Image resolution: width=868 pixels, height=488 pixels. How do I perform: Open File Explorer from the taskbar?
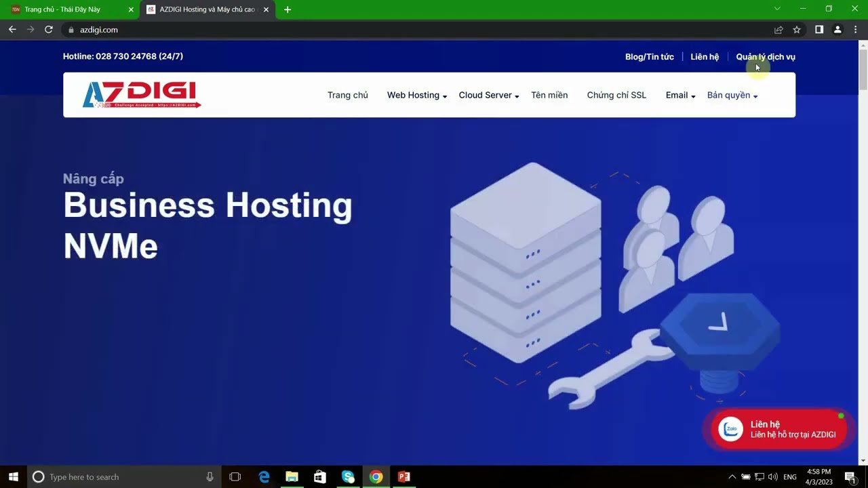click(x=292, y=476)
